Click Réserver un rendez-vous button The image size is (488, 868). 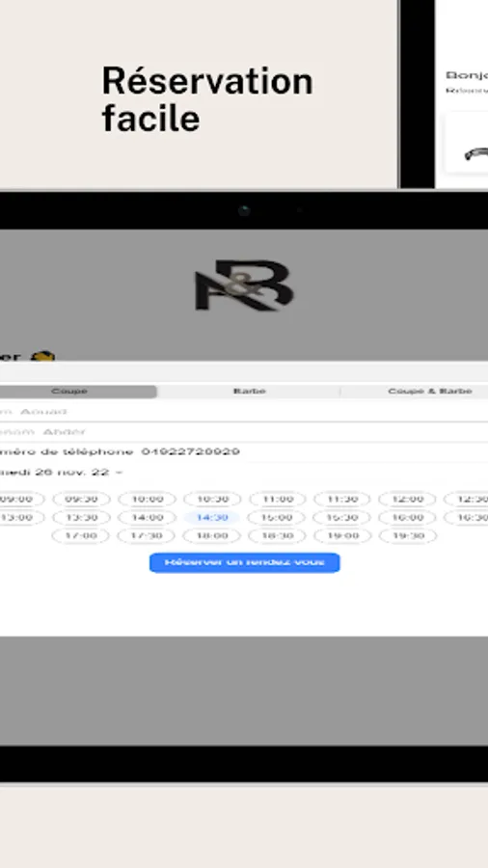pyautogui.click(x=245, y=562)
